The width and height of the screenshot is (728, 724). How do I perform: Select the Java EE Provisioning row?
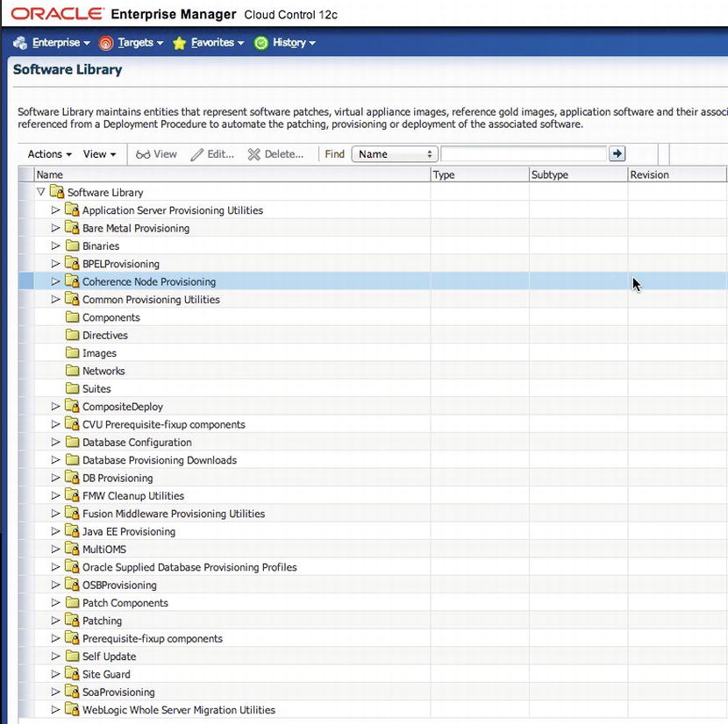point(129,531)
